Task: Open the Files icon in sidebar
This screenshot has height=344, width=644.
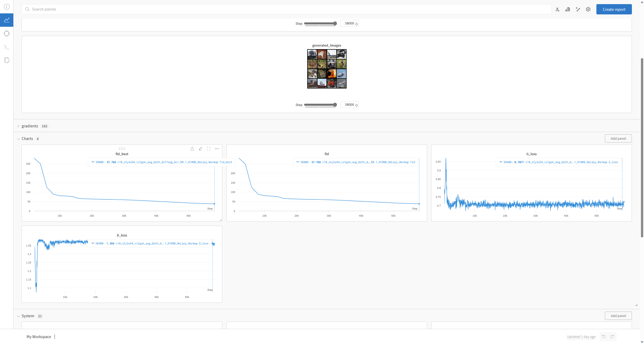Action: click(7, 60)
